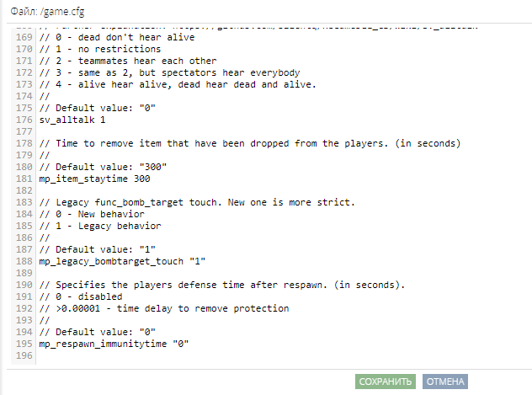532x395 pixels.
Task: Select line number 188 in gutter
Action: pyautogui.click(x=24, y=261)
